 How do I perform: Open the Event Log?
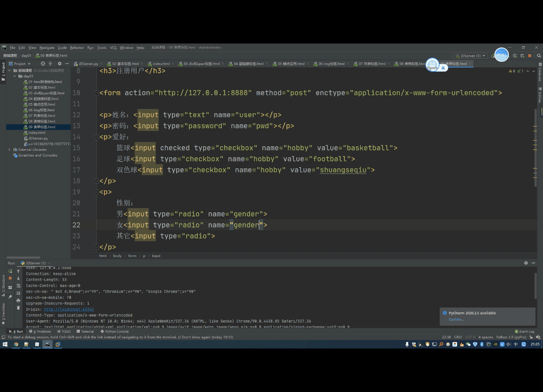click(524, 332)
